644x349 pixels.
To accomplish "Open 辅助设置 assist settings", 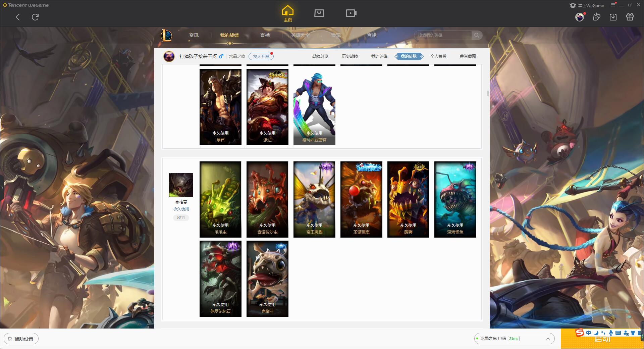I will click(21, 339).
